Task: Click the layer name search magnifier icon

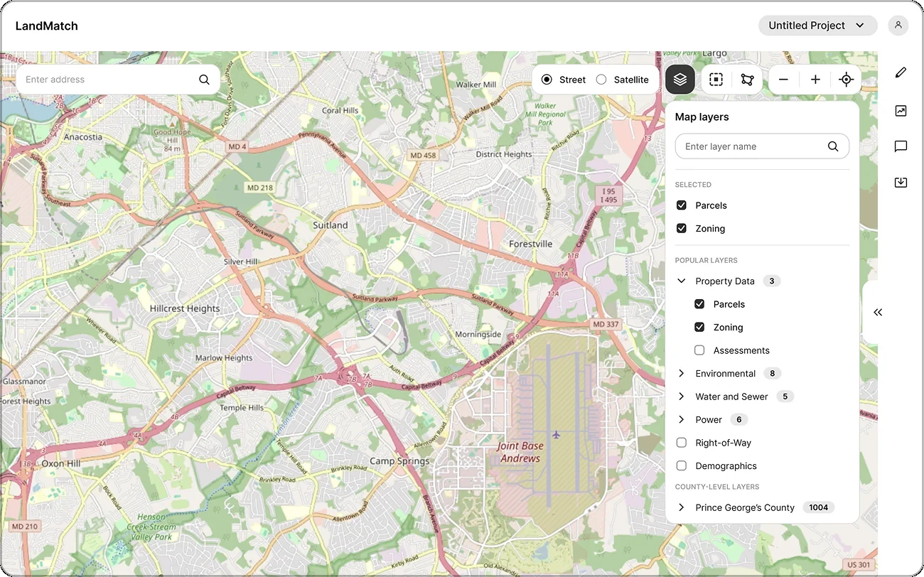Action: [x=833, y=146]
